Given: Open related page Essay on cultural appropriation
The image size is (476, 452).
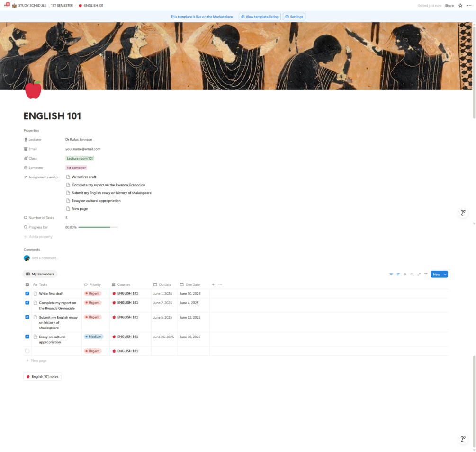Looking at the screenshot, I should tap(96, 201).
